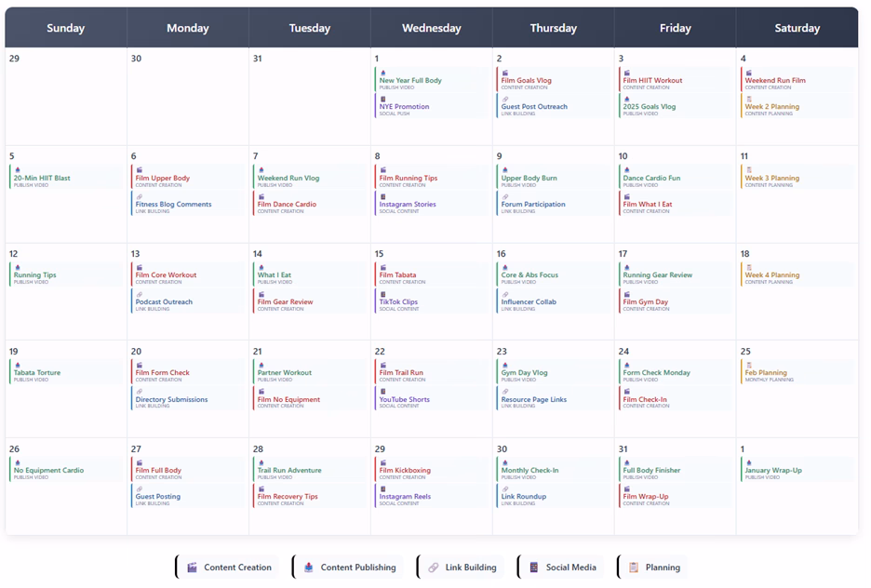Image resolution: width=871 pixels, height=588 pixels.
Task: Click icon above TikTok Clips
Action: point(382,294)
